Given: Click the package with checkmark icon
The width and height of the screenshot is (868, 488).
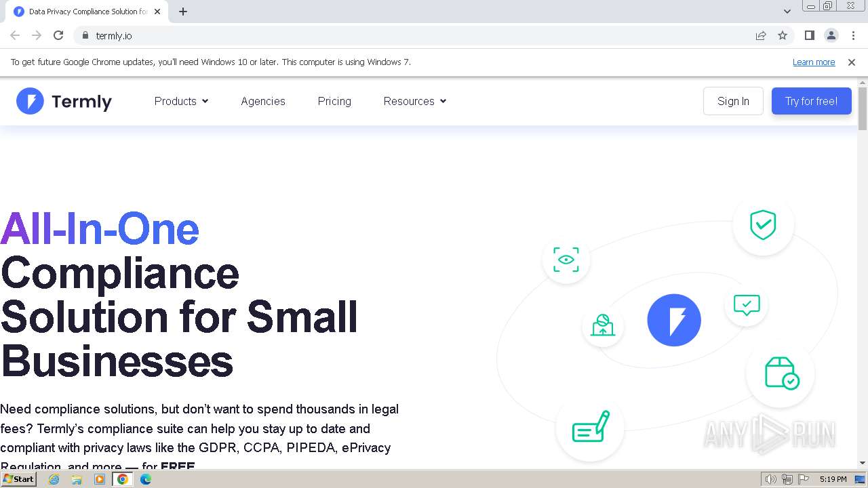Looking at the screenshot, I should 781,373.
